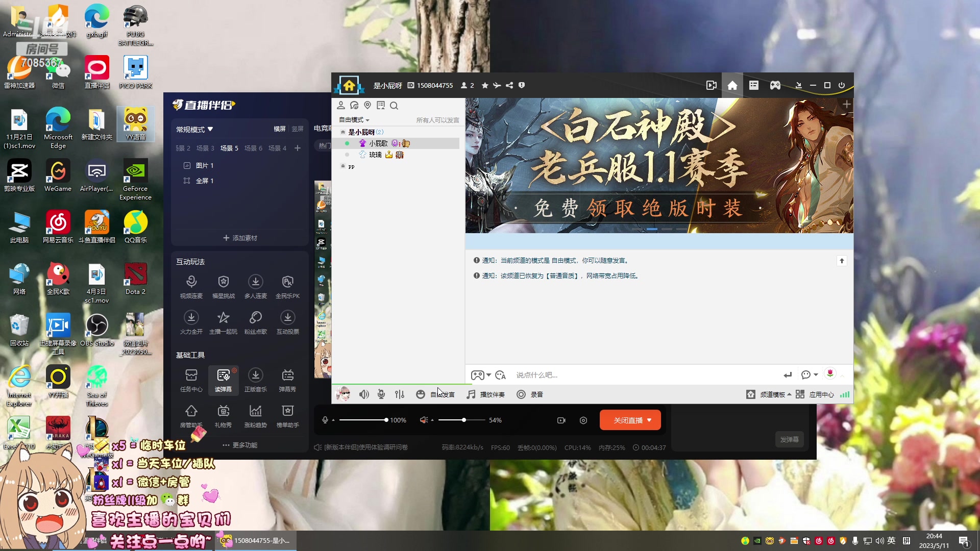Image resolution: width=980 pixels, height=551 pixels.
Task: Click 添加素材 to add source
Action: click(240, 238)
